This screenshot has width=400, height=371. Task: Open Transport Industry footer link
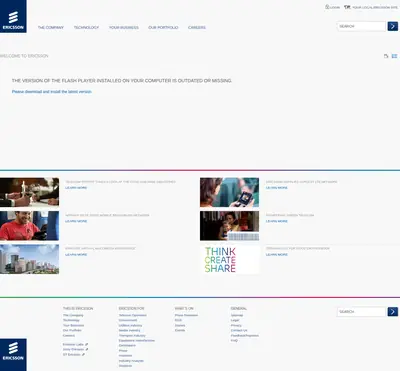(132, 335)
